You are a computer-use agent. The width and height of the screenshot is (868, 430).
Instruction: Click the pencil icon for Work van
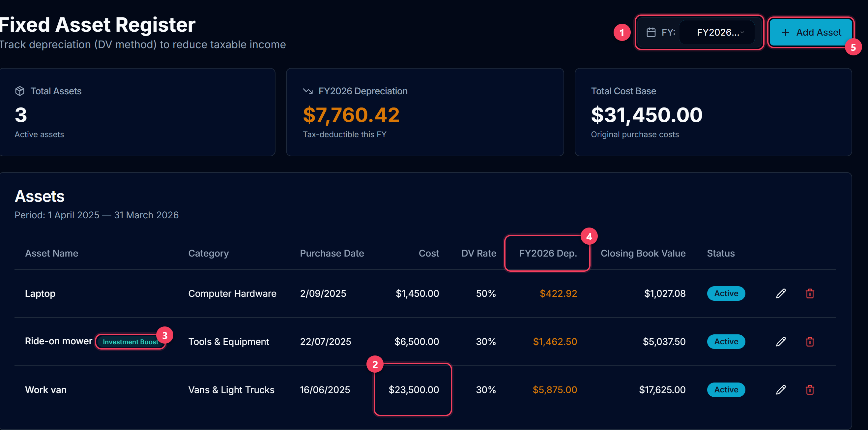coord(781,390)
